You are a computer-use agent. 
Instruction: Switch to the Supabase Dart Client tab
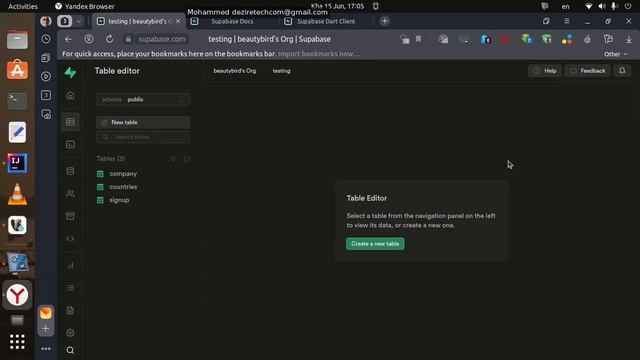[326, 21]
